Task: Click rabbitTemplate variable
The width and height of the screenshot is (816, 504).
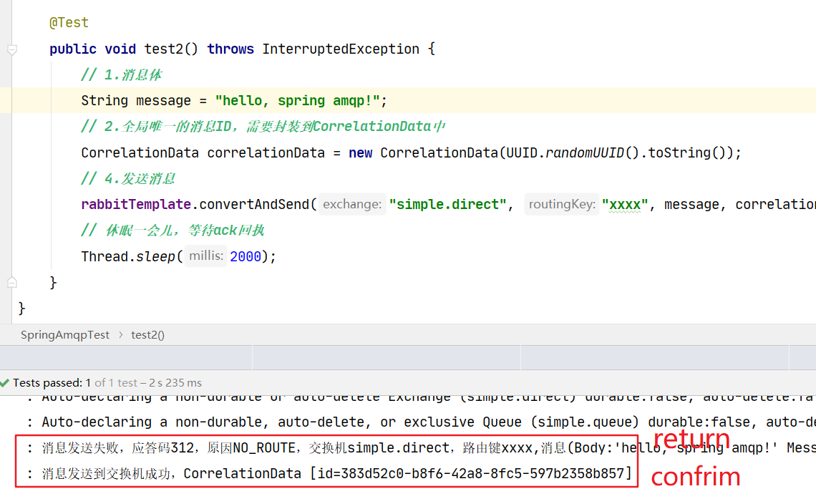Action: 136,205
